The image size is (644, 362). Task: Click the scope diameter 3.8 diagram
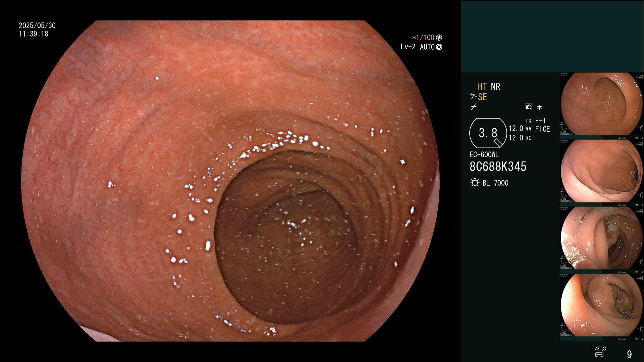pos(488,133)
